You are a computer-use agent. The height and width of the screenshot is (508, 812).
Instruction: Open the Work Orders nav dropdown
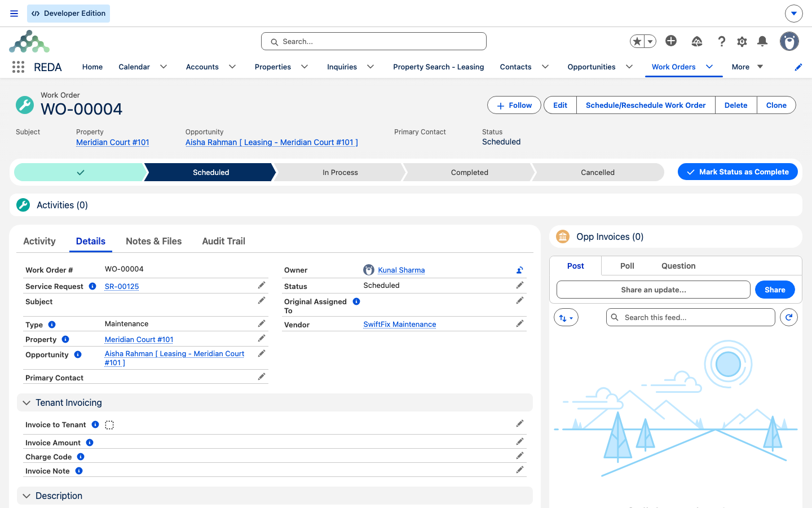point(709,67)
